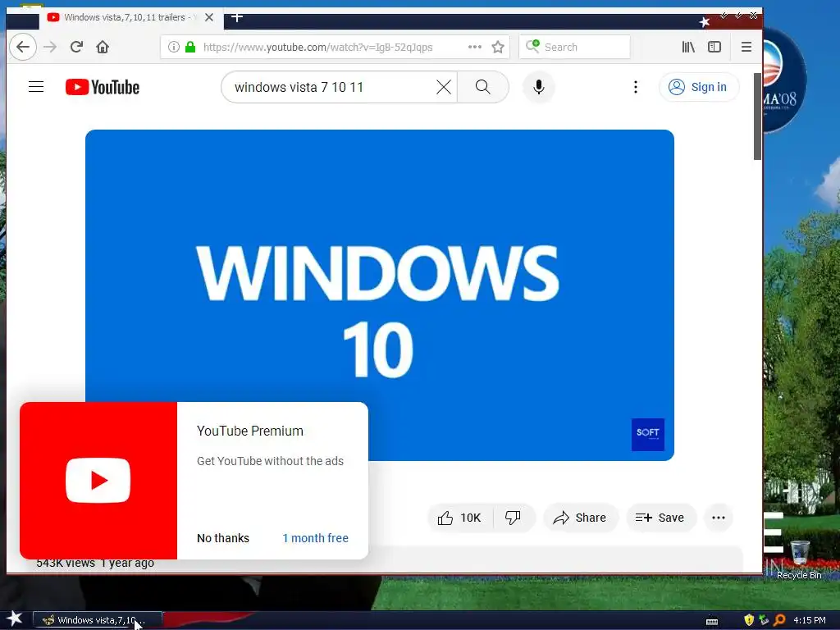Select the Windows vista taskbar window button

(98, 620)
